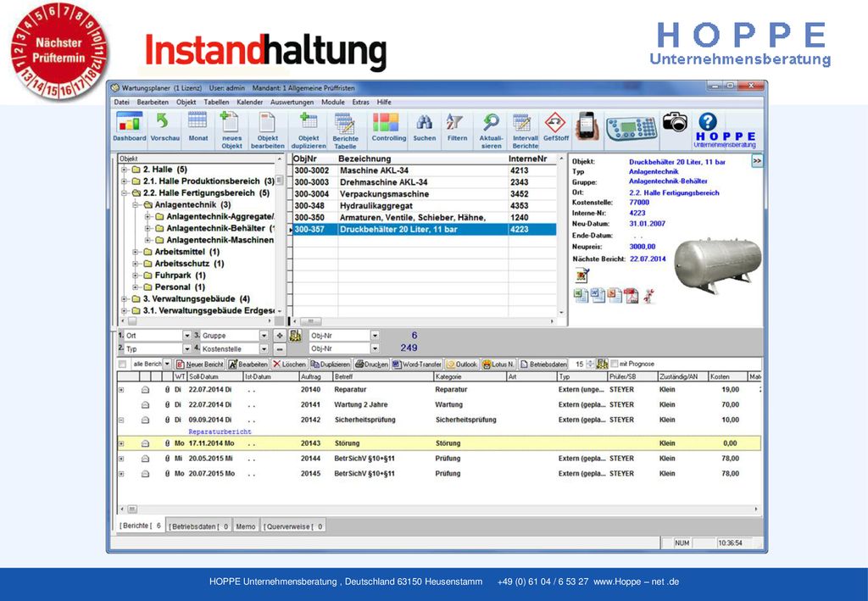Image resolution: width=868 pixels, height=601 pixels.
Task: Click the 'Soll-Datum' column header
Action: pos(214,376)
